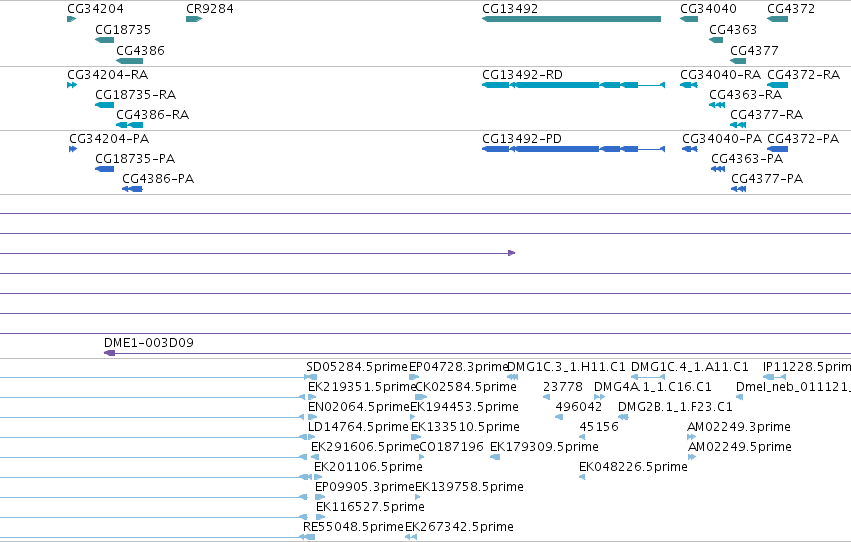
Task: Select the CR9284 gene glyph
Action: click(194, 19)
